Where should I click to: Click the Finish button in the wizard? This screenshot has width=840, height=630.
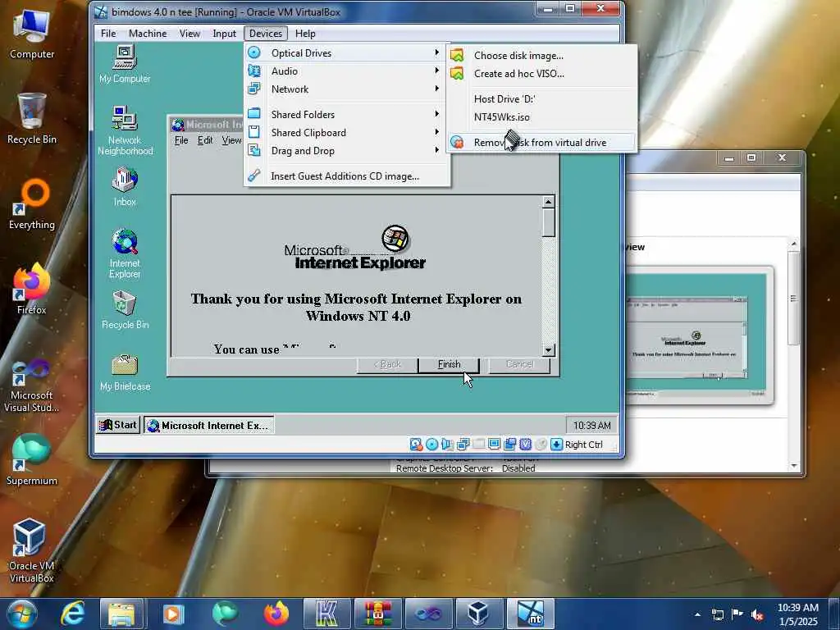(449, 365)
